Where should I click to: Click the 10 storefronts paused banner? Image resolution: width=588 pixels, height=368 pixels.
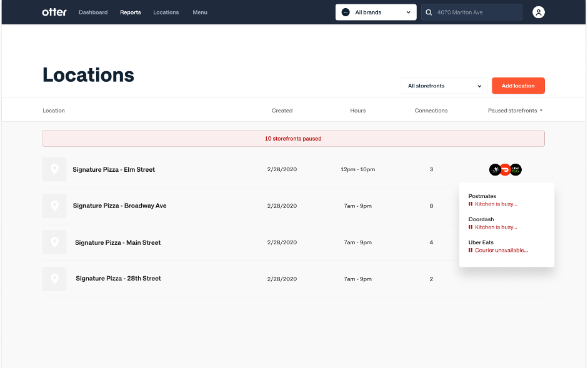[x=293, y=139]
